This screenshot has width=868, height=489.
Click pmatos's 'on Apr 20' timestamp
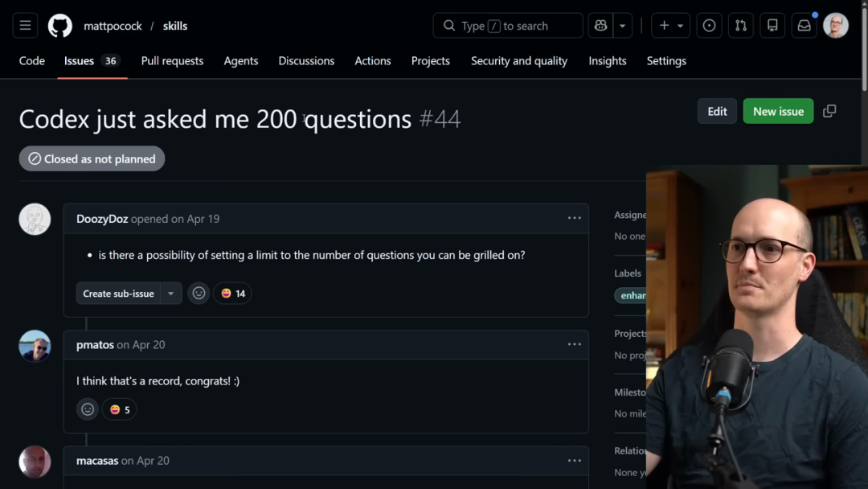(141, 344)
